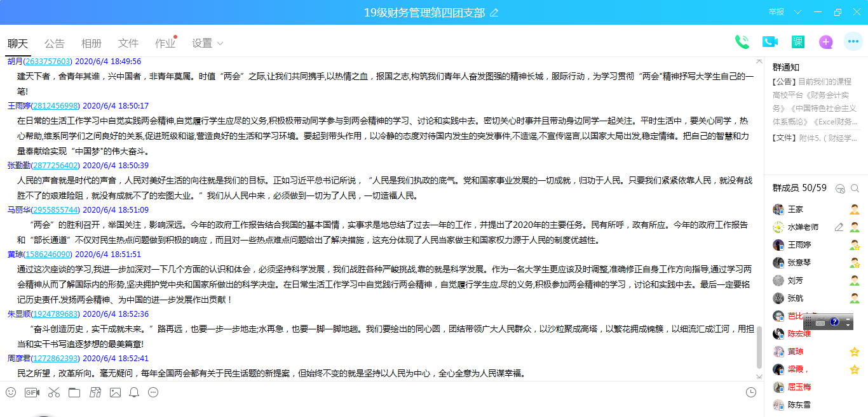Edit group name with pencil icon
Viewport: 868px width, 417px height.
[x=494, y=13]
